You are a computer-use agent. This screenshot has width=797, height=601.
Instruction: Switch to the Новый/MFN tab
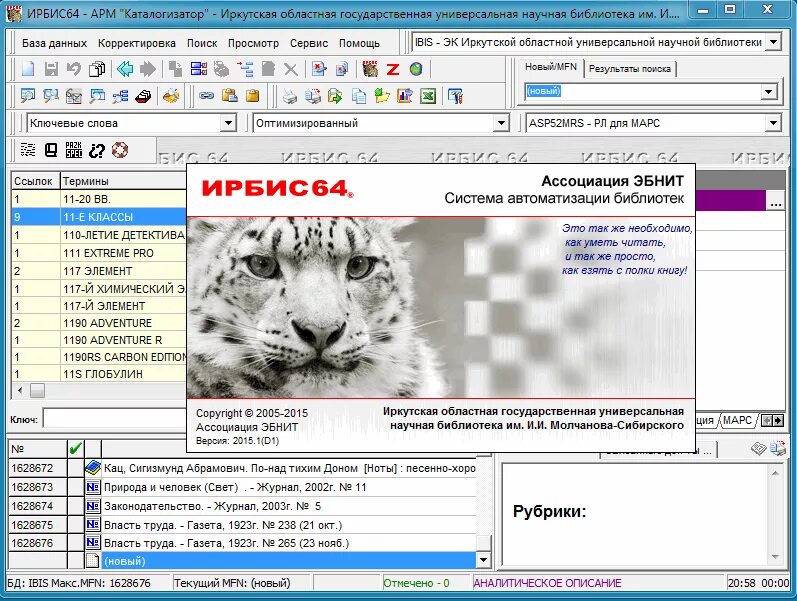(551, 67)
